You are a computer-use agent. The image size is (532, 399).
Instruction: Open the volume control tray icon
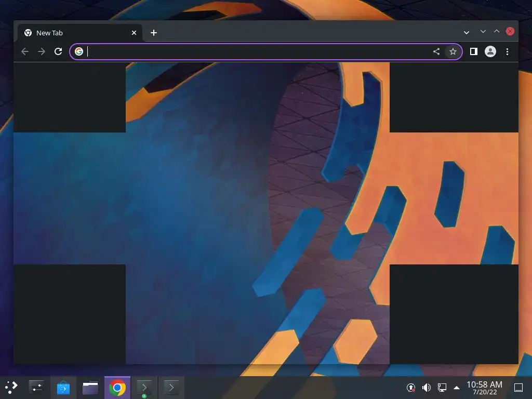427,388
